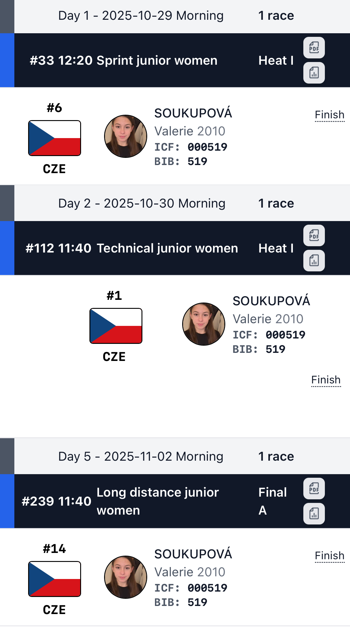Click Finish label in Technical race row
The width and height of the screenshot is (350, 644).
tap(326, 380)
